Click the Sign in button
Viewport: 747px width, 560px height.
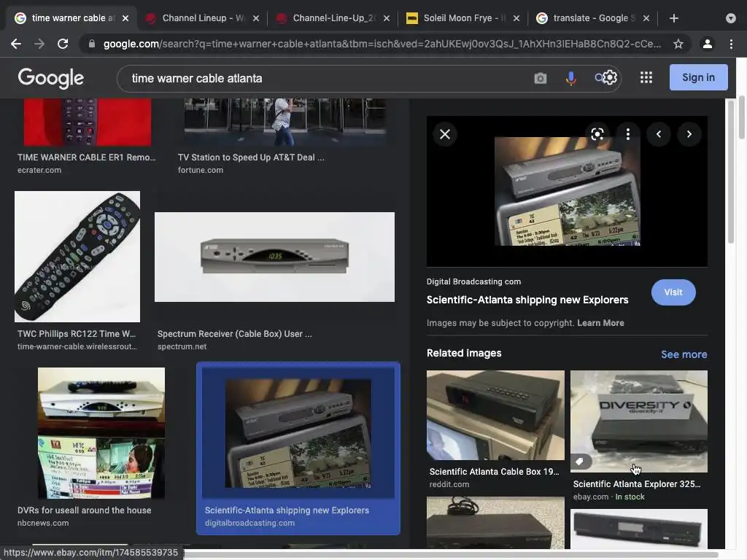(x=698, y=77)
